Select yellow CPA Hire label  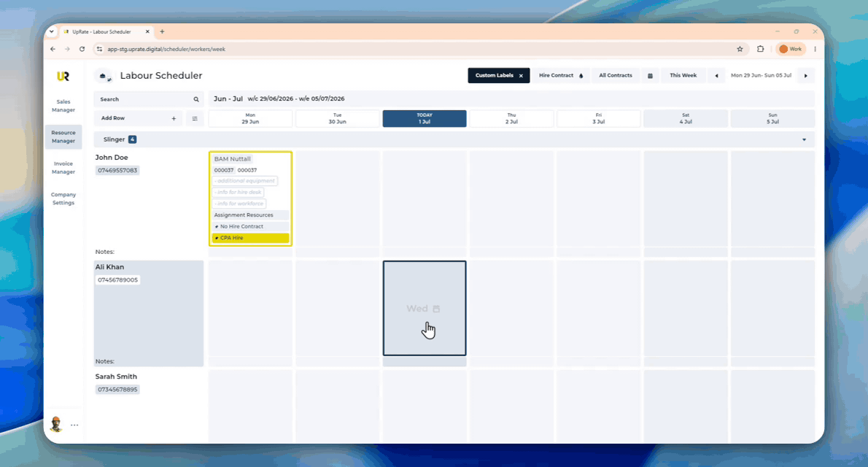click(x=250, y=238)
